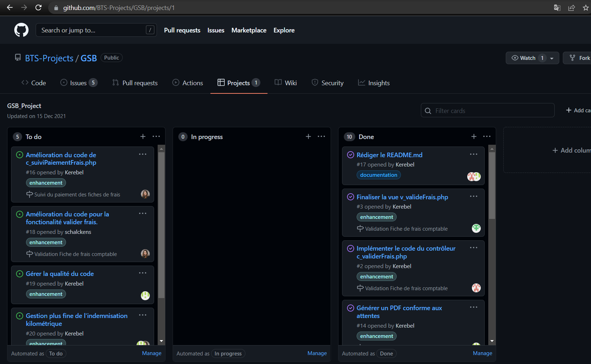Go to the Actions tab

click(188, 83)
